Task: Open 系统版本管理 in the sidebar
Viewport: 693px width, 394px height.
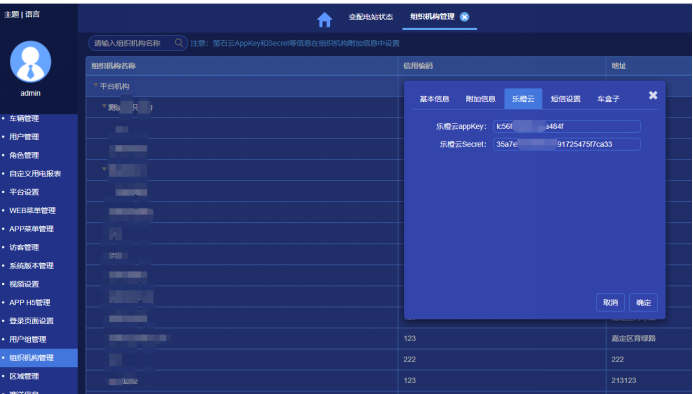Action: click(x=31, y=266)
